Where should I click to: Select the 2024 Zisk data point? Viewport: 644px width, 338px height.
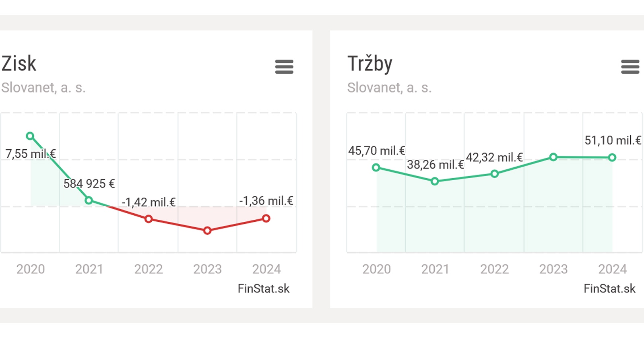pos(266,218)
